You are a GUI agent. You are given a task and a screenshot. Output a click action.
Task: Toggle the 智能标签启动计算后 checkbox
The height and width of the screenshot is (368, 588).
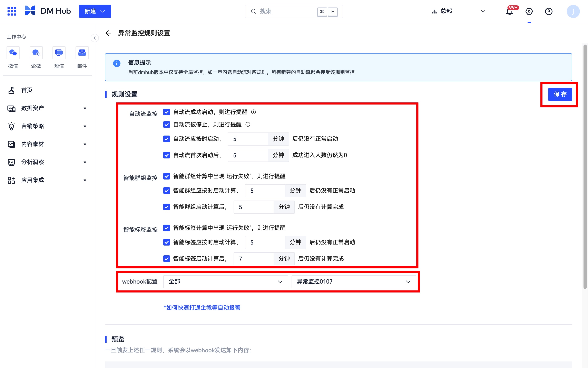[166, 258]
